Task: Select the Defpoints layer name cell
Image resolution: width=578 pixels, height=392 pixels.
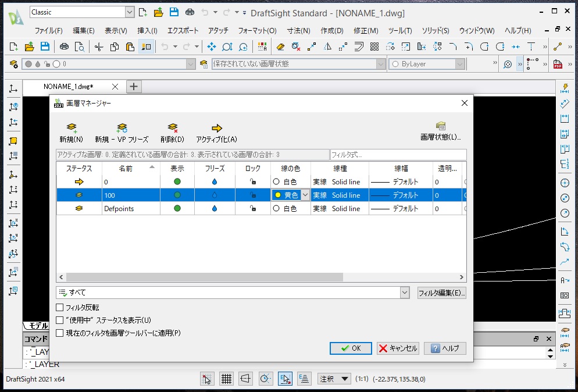Action: [x=131, y=208]
